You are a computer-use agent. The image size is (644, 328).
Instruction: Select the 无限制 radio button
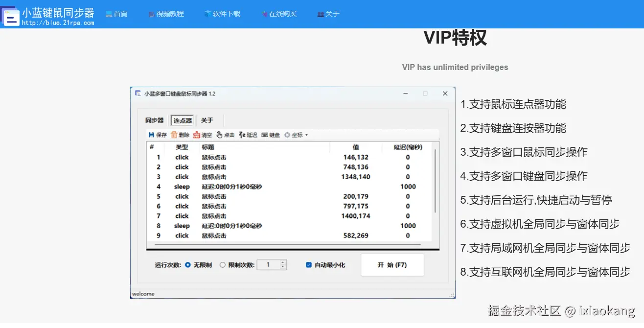[x=188, y=265]
